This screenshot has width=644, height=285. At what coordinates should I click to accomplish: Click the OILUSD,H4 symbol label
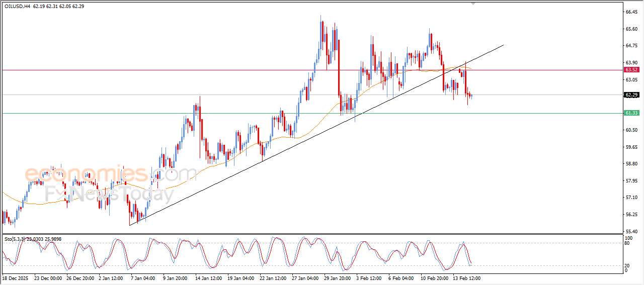(x=17, y=7)
